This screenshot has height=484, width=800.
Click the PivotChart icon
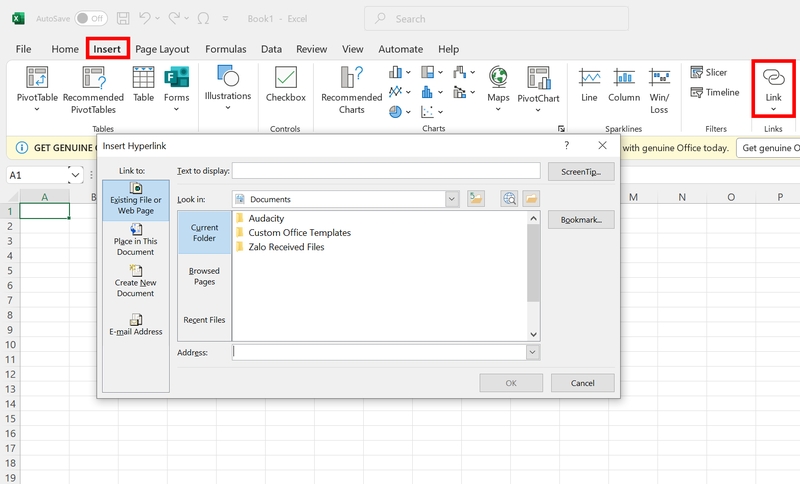(538, 78)
